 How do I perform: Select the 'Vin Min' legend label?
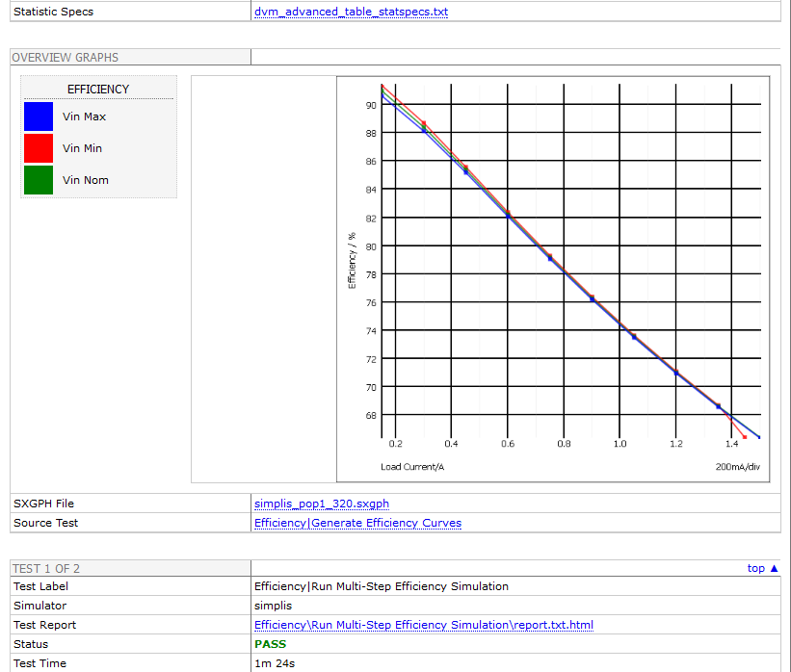click(x=83, y=148)
